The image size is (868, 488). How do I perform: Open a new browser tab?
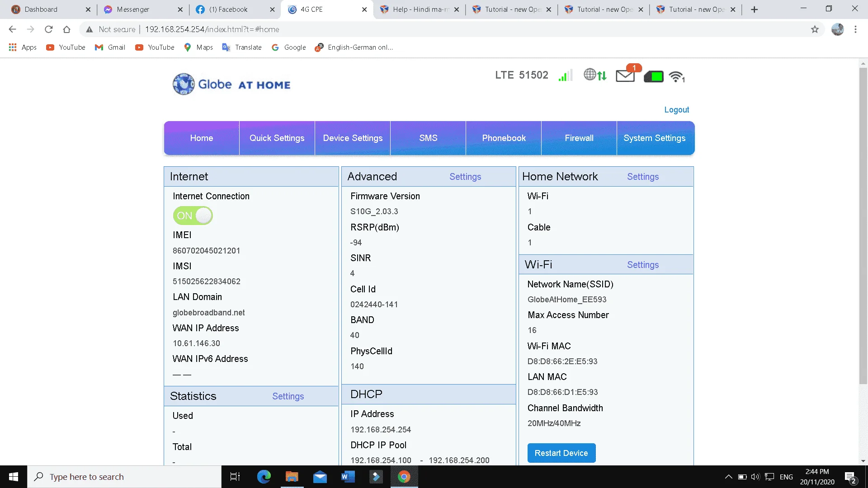[754, 9]
